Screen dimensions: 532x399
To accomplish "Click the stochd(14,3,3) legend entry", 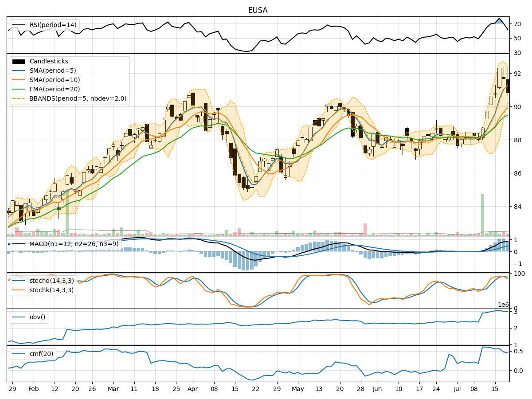I will (52, 281).
